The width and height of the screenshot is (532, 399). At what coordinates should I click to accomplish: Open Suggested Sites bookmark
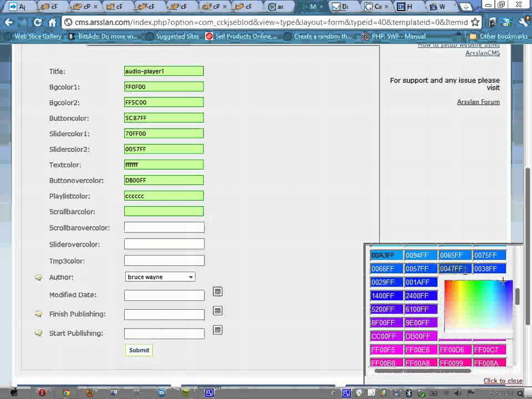point(173,37)
